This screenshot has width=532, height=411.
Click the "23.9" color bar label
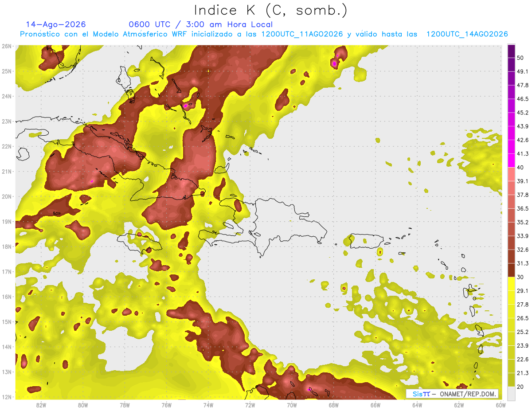coord(522,346)
